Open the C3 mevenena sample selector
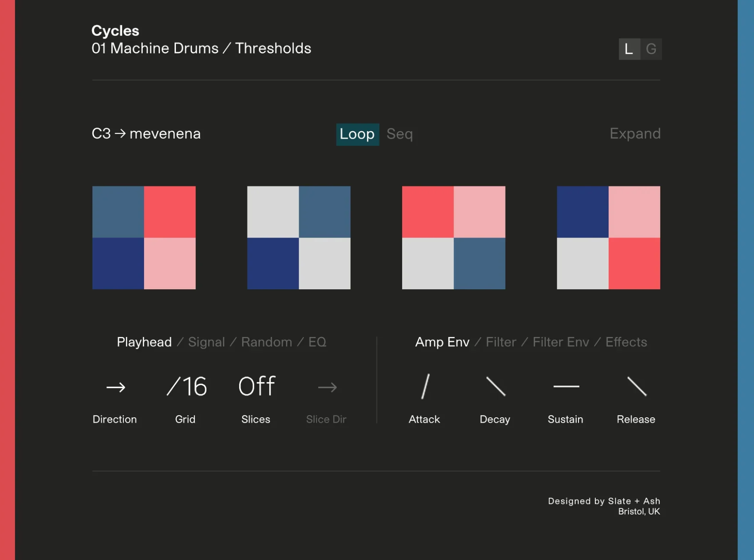Viewport: 754px width, 560px height. (146, 133)
